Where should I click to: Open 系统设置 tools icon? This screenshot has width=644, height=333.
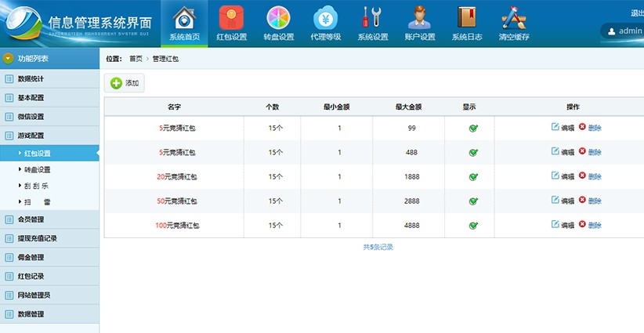point(373,19)
